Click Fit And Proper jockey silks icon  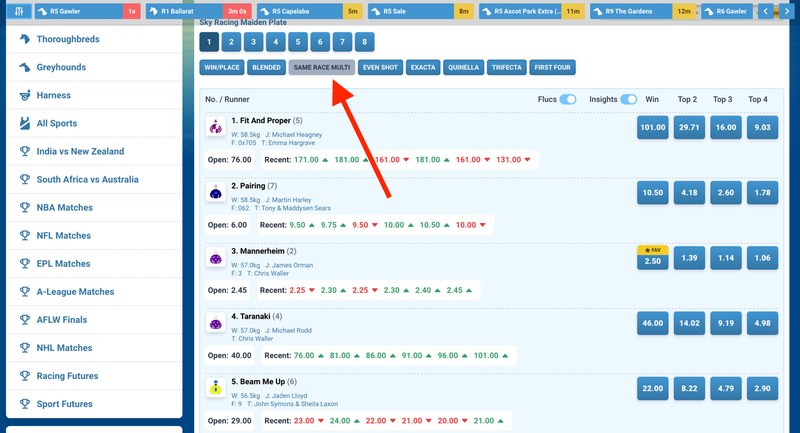click(x=215, y=126)
